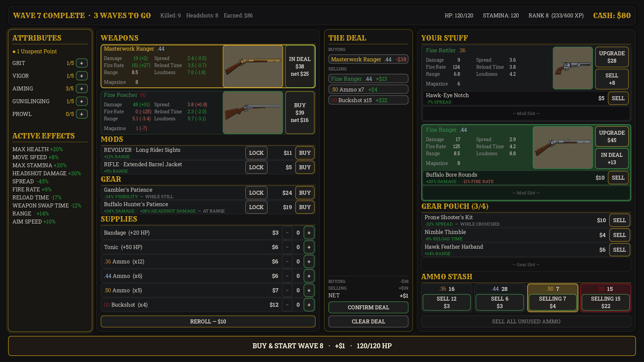Increase .50 Ammo quantity with plus
Image resolution: width=644 pixels, height=362 pixels.
(x=309, y=290)
